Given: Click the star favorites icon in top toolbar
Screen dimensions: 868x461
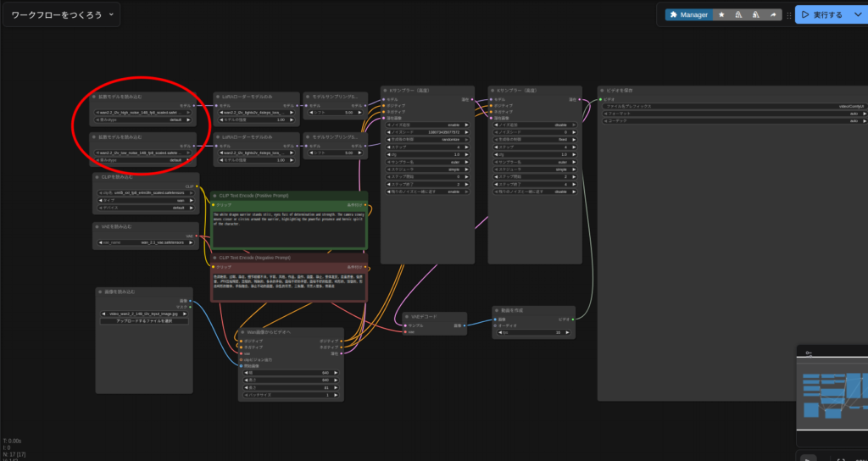Looking at the screenshot, I should [721, 14].
